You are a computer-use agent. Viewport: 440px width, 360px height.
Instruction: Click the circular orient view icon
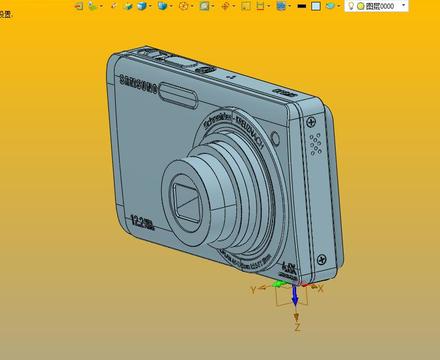point(183,6)
